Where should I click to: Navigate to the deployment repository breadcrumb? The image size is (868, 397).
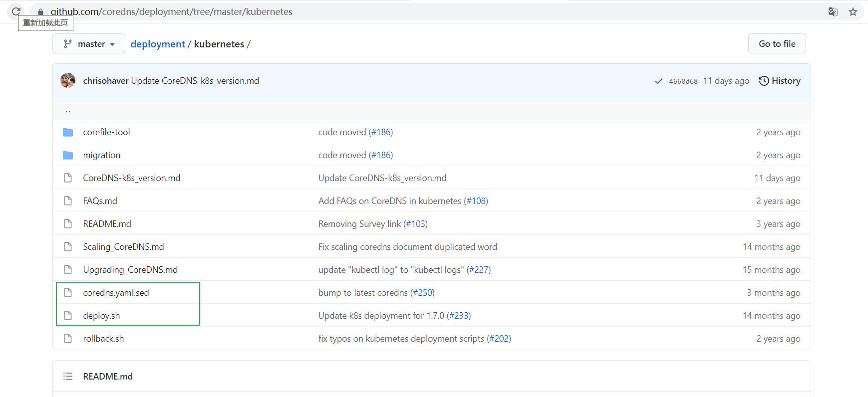[x=158, y=44]
